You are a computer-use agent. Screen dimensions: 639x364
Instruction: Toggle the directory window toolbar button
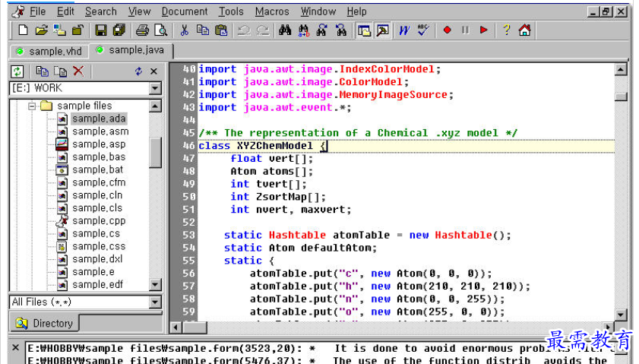[x=364, y=30]
